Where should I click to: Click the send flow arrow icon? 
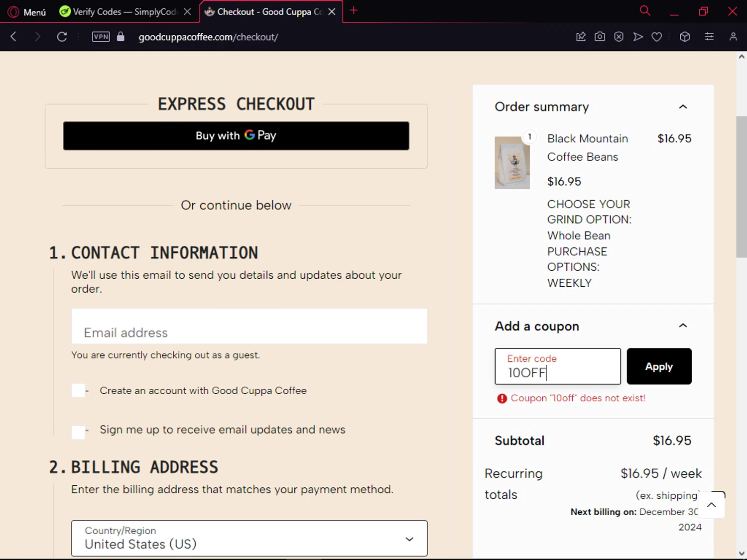pos(638,36)
